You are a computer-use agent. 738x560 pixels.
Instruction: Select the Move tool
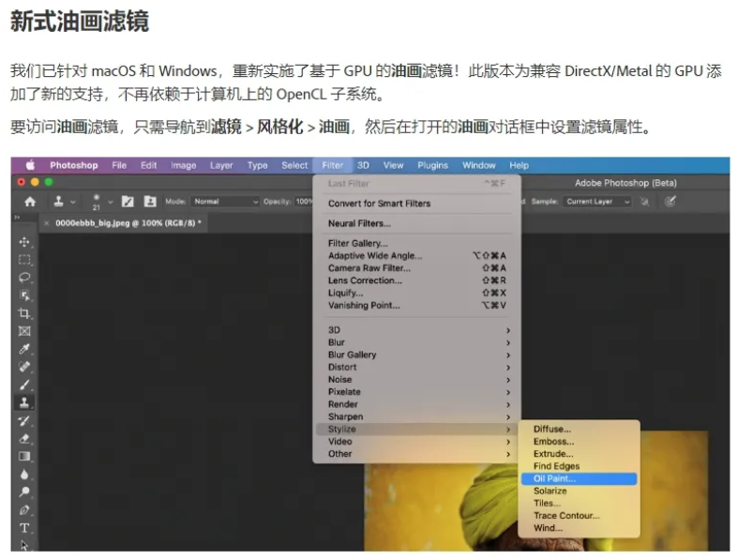(x=24, y=242)
